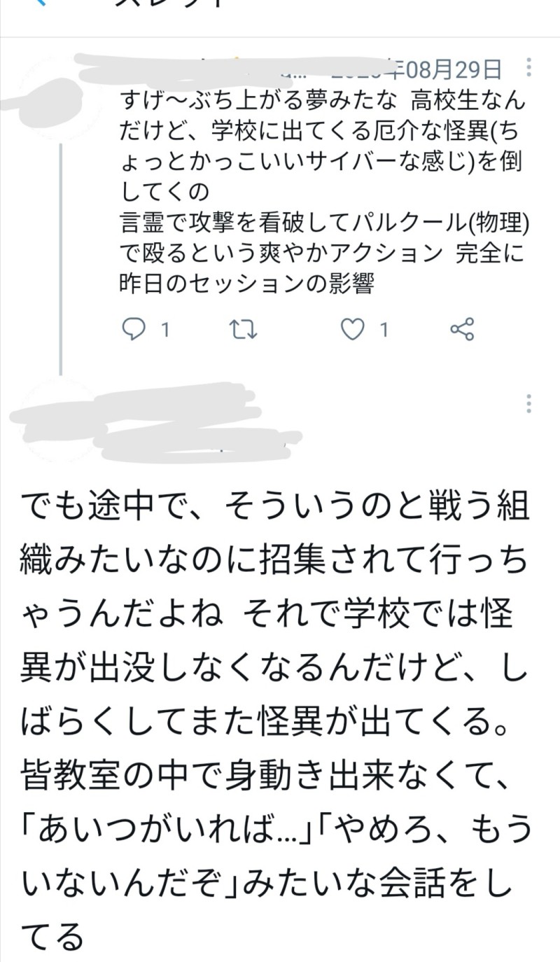
Task: Like the first tweet with the heart
Action: point(353,329)
